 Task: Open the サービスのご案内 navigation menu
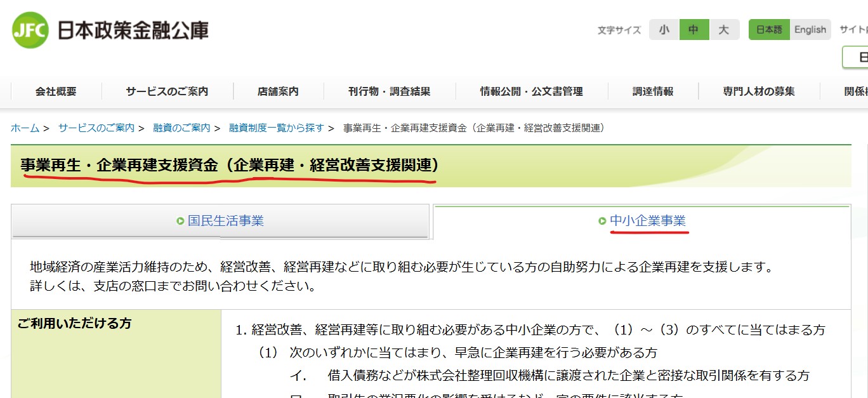point(167,91)
